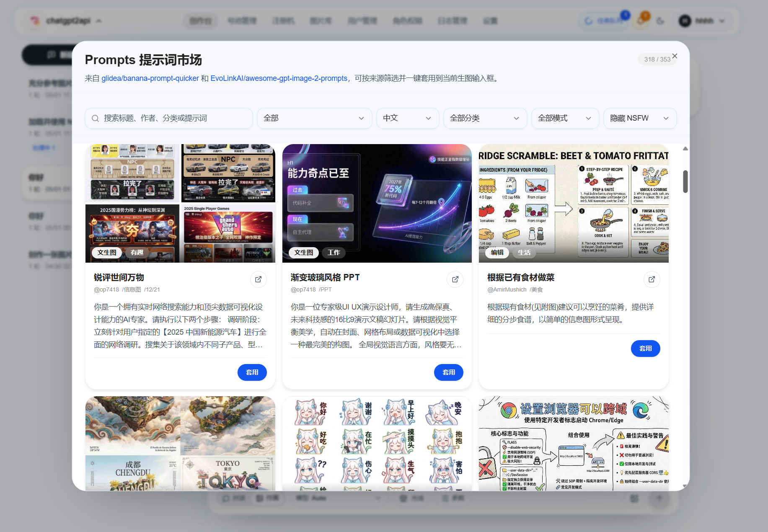Click the chatgpt2api logo in background header
The image size is (768, 532).
click(x=36, y=21)
